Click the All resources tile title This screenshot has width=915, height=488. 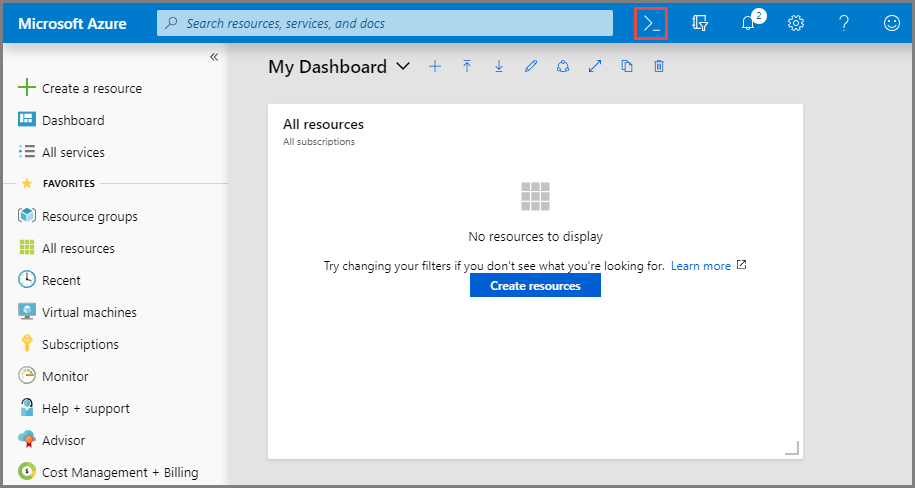click(323, 124)
